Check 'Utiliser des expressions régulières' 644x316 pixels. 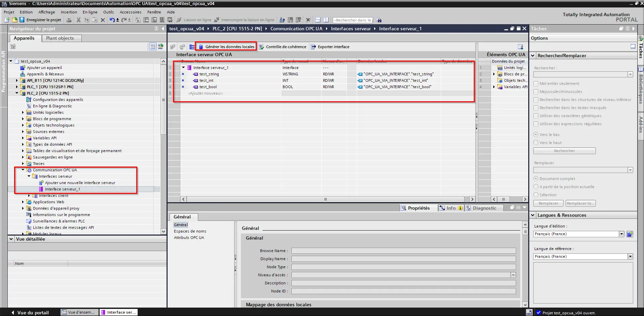pyautogui.click(x=536, y=124)
